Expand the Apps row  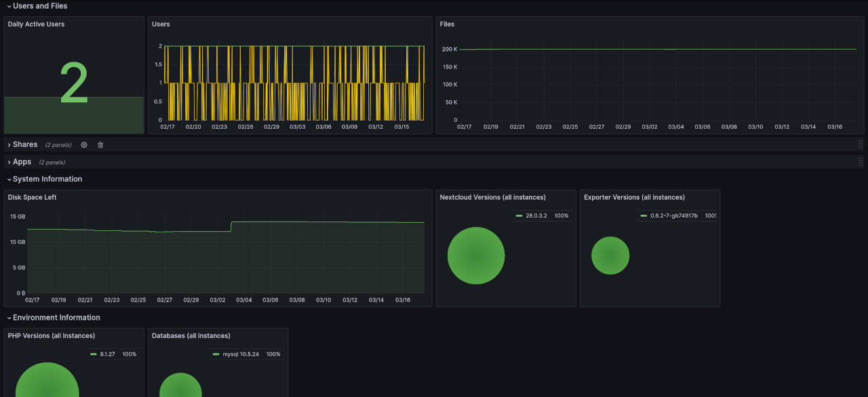22,162
